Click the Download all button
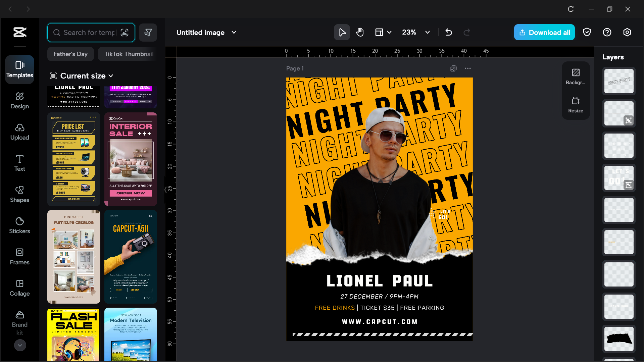Screen dimensions: 644x362 pos(544,32)
